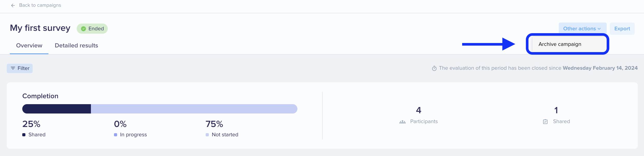The width and height of the screenshot is (644, 156).
Task: Click the participants group icon
Action: [402, 122]
